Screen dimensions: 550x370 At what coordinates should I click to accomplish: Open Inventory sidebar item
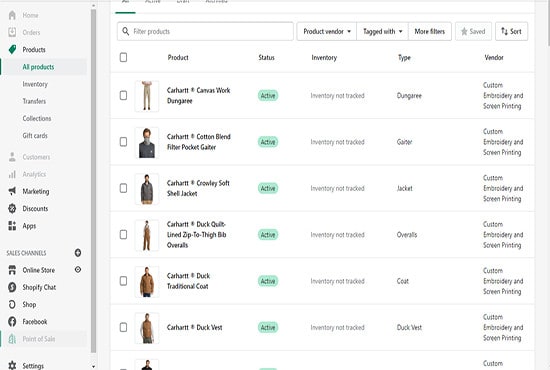[35, 84]
